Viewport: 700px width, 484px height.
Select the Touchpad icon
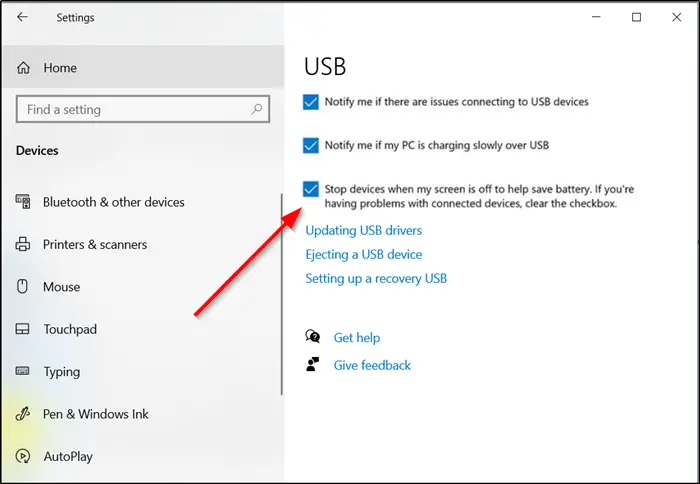tap(22, 329)
